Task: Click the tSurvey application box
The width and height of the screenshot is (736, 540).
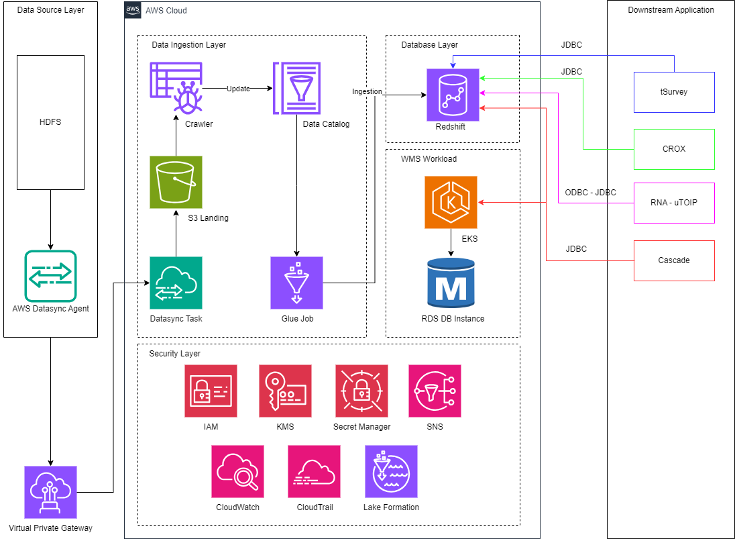Action: tap(674, 92)
